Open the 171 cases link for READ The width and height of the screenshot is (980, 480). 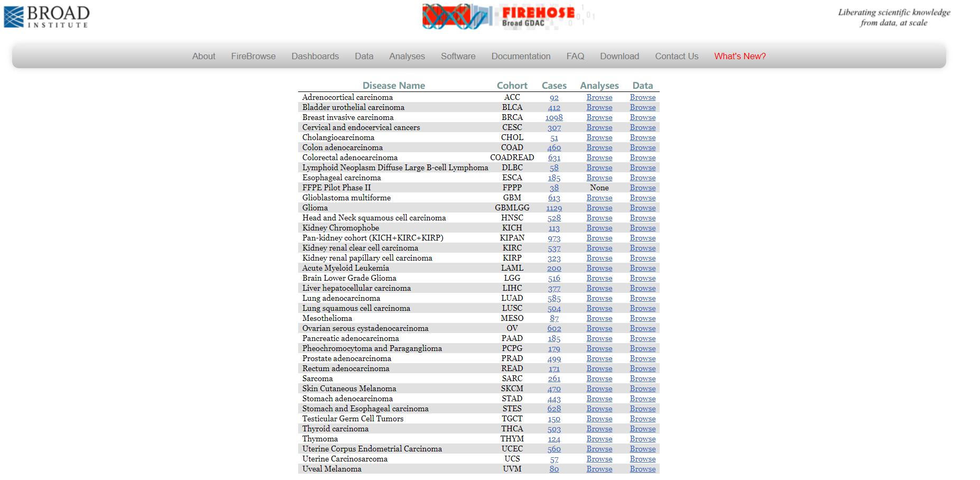(554, 368)
